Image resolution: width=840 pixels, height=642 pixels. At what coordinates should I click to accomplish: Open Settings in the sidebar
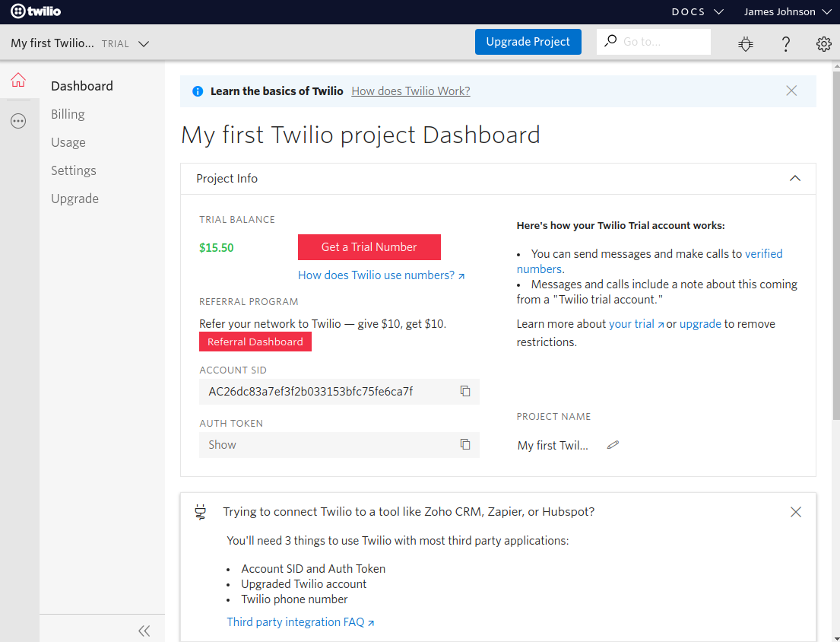[74, 170]
